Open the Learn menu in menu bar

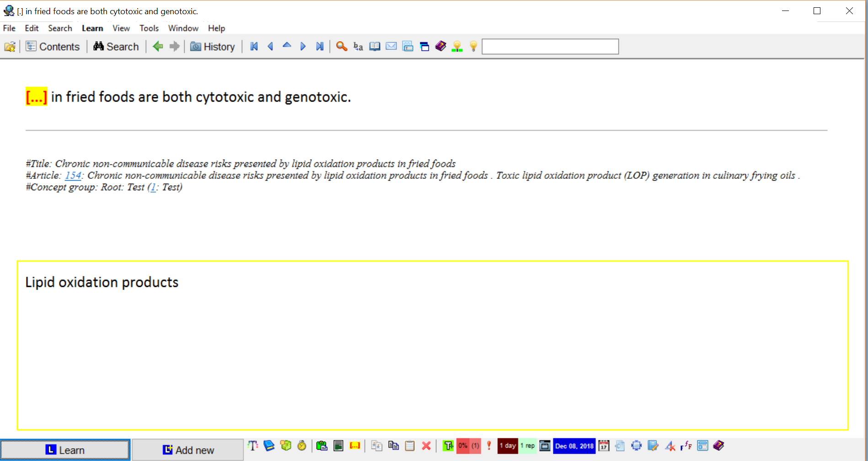[x=92, y=28]
